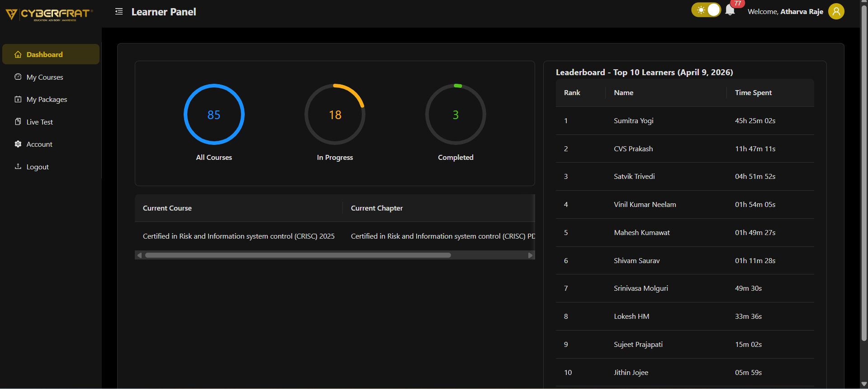Click the In Progress 18 circle
Image resolution: width=868 pixels, height=389 pixels.
335,114
